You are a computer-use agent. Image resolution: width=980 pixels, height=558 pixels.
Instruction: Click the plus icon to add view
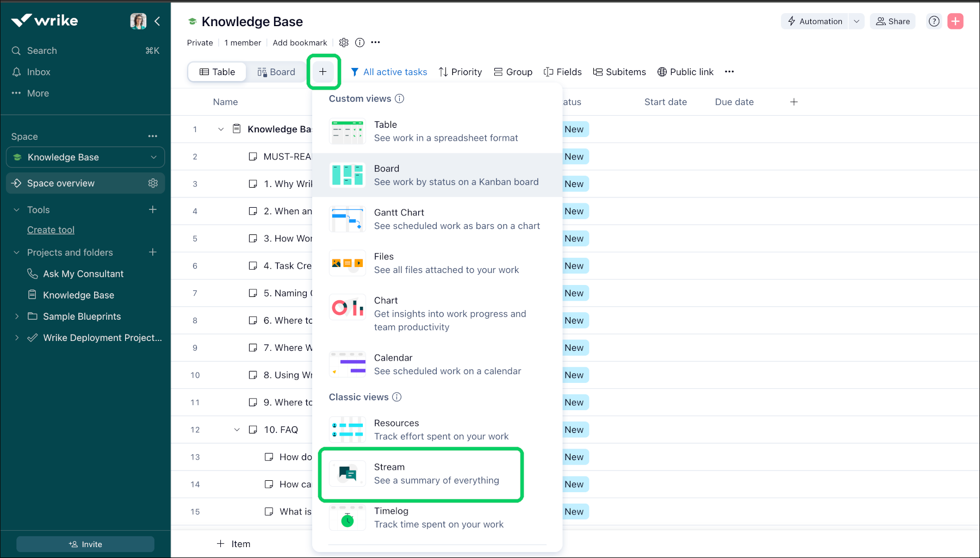323,72
